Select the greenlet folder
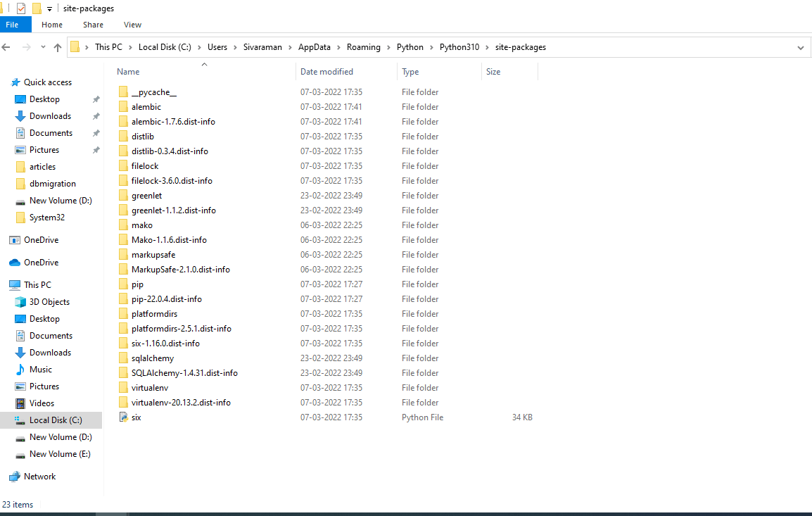 (148, 195)
